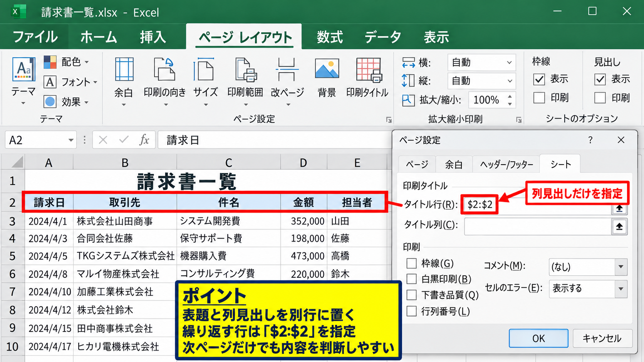This screenshot has width=644, height=362.
Task: Open the サイズ paper size menu
Action: tap(205, 82)
